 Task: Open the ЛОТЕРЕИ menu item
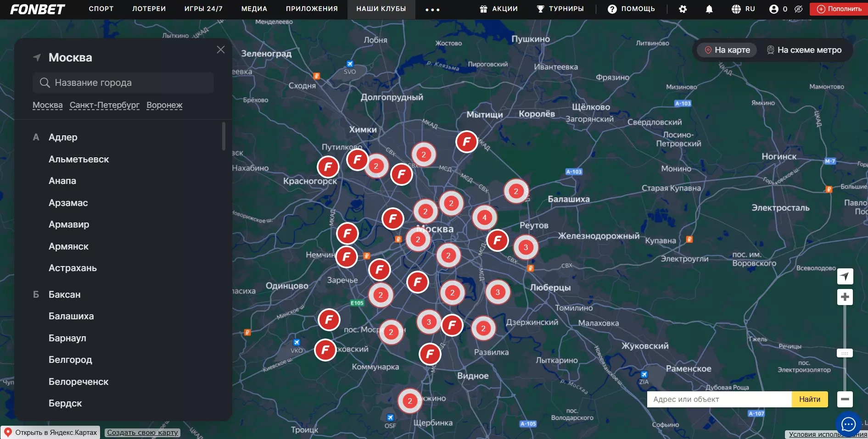pyautogui.click(x=149, y=9)
